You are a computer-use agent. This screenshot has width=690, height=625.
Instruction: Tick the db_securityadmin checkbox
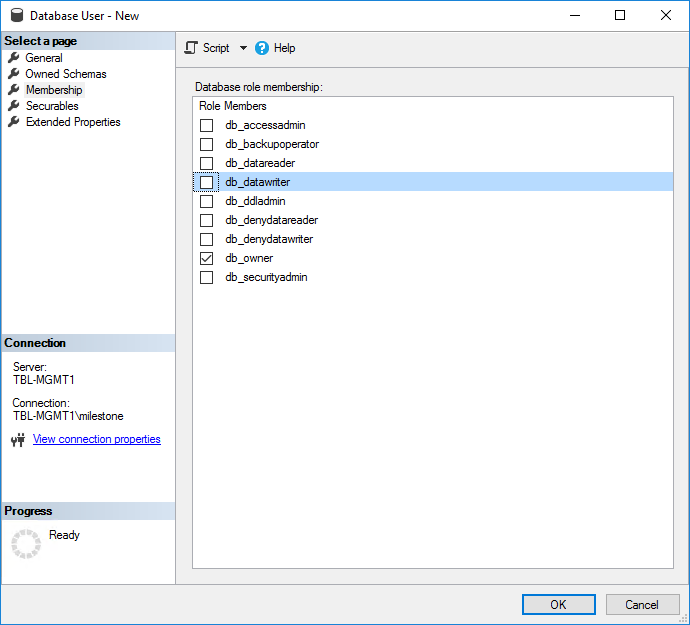[206, 277]
